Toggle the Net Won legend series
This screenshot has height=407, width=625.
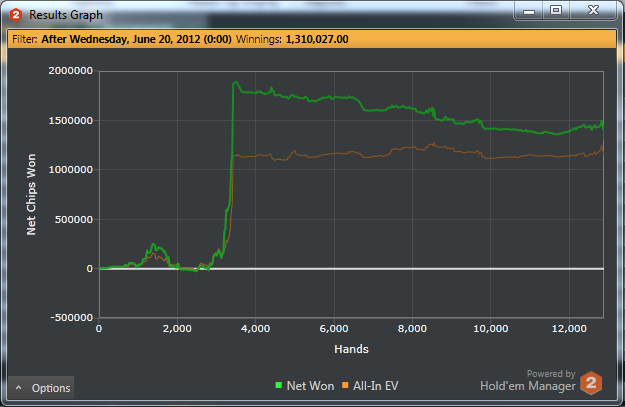(x=305, y=385)
